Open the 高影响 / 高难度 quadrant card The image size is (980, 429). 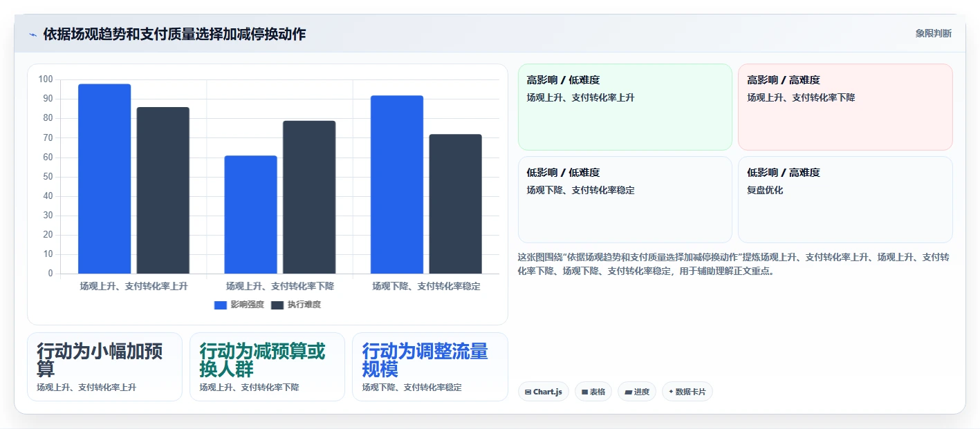tap(845, 107)
